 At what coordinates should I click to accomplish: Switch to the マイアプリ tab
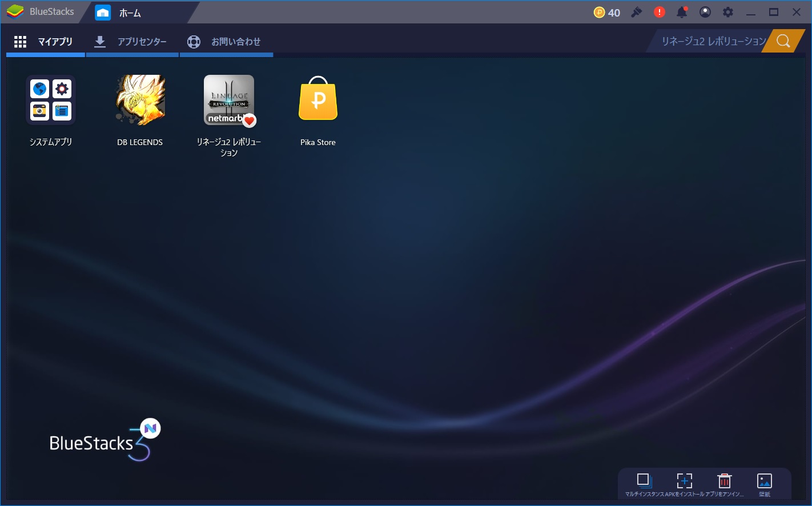[46, 42]
